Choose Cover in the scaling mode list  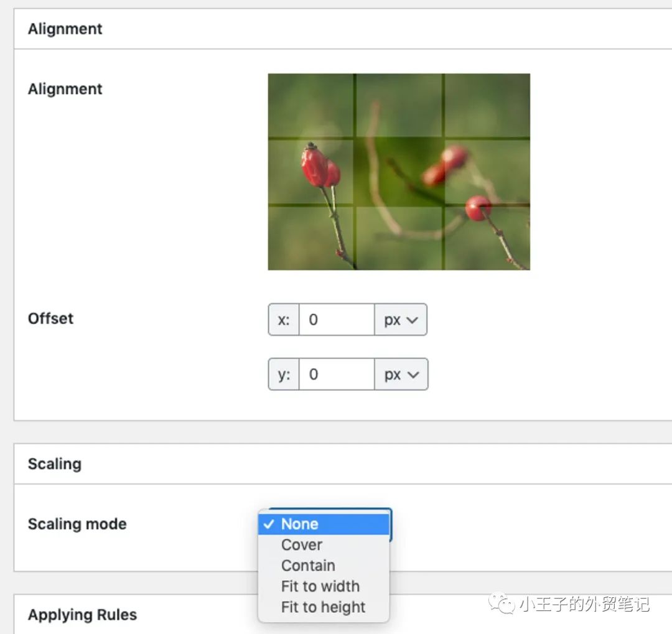click(324, 545)
